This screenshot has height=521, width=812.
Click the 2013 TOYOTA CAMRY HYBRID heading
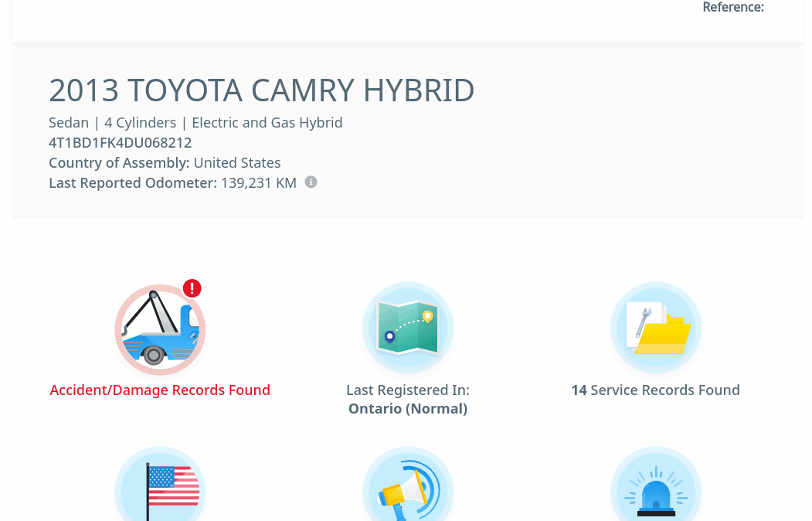click(261, 90)
